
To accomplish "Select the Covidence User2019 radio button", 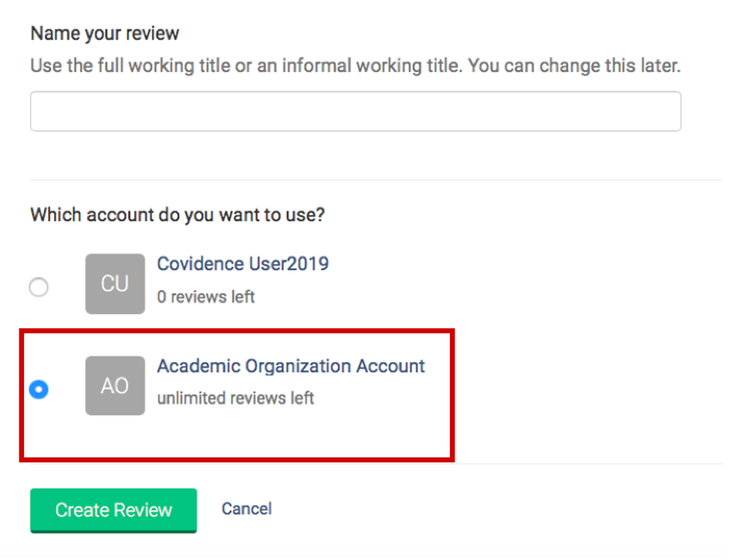I will tap(39, 287).
